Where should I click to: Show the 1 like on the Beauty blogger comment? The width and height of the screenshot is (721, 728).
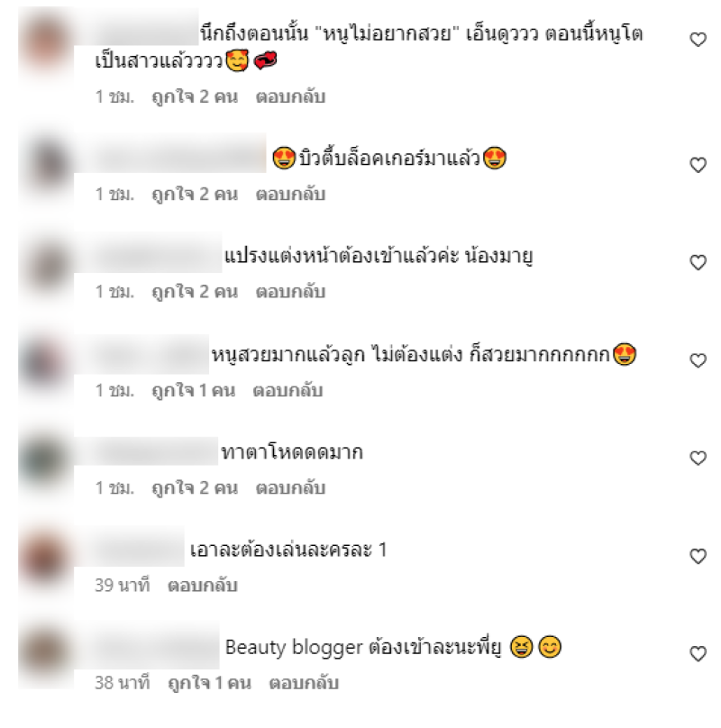pos(209,683)
